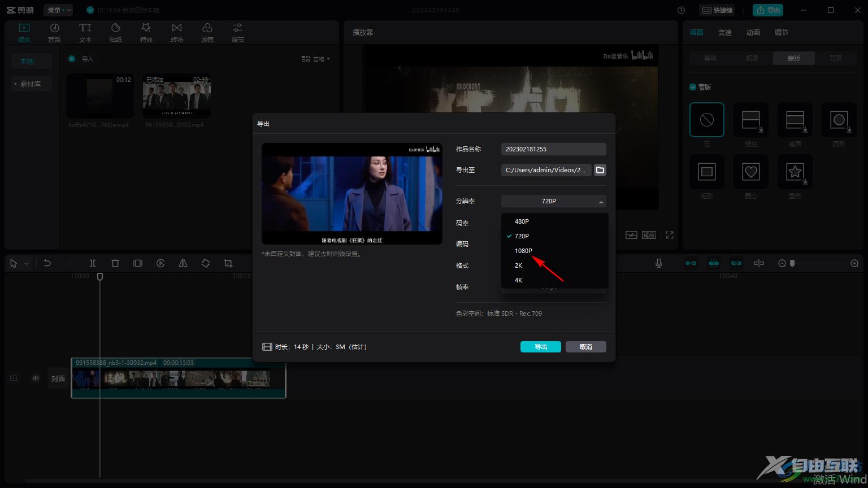
Task: Expand the selection tool chevron
Action: coord(26,264)
